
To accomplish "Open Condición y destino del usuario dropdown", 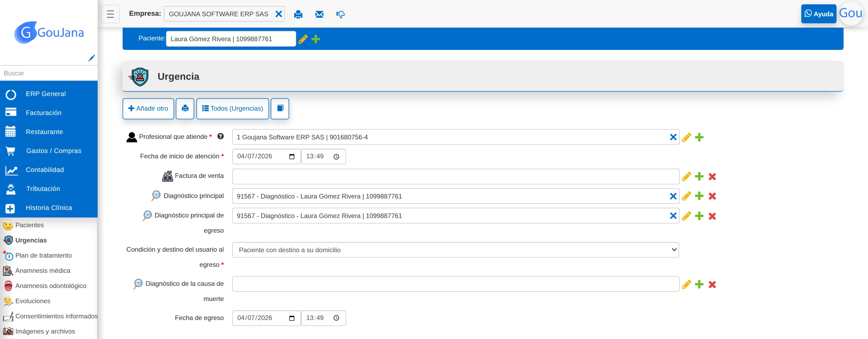I will (x=456, y=250).
